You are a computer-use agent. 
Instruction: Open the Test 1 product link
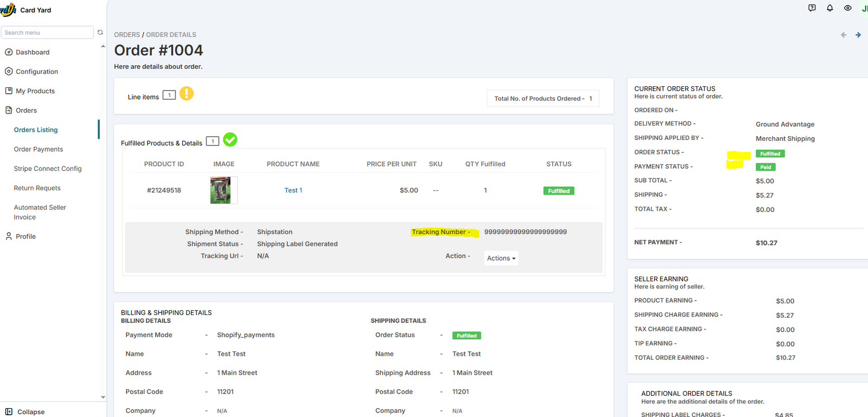(x=293, y=190)
